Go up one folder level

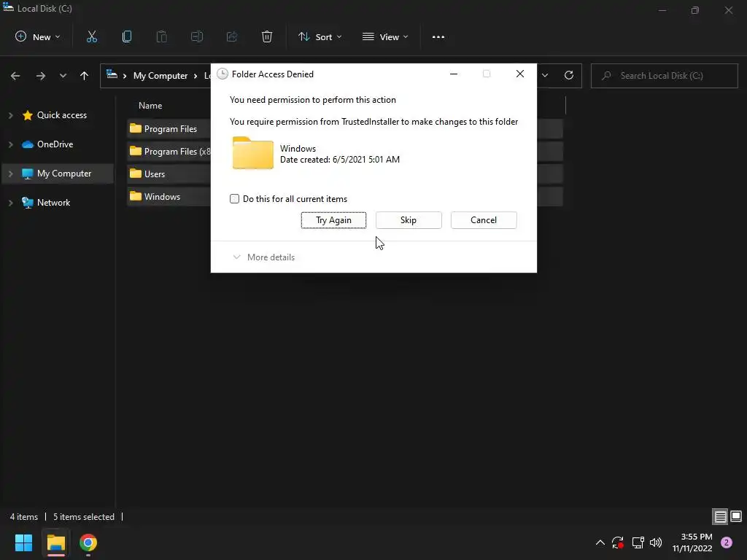point(85,76)
